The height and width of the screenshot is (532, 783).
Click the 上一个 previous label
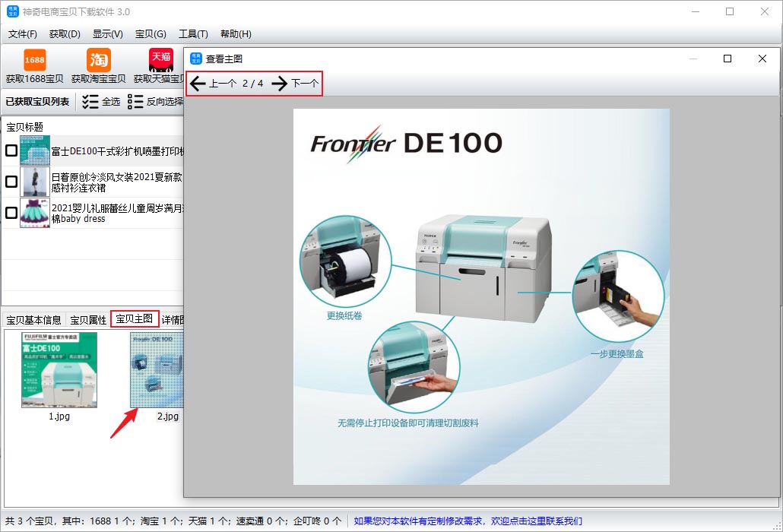point(222,84)
